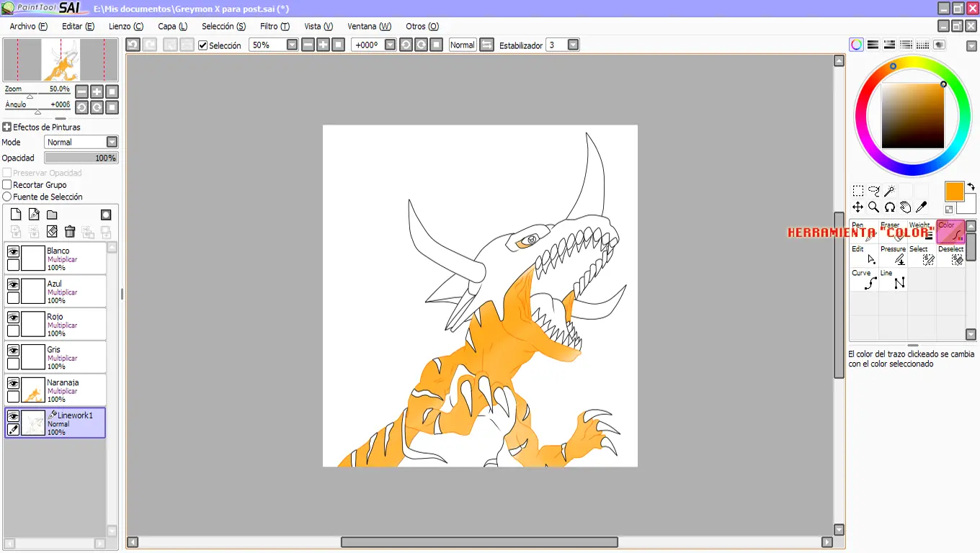Image resolution: width=980 pixels, height=553 pixels.
Task: Hide the Azul layer
Action: [13, 284]
